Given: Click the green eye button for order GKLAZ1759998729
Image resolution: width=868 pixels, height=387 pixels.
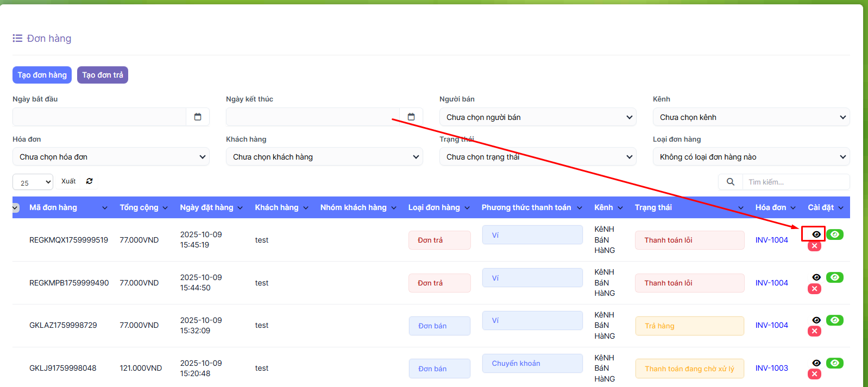Looking at the screenshot, I should tap(834, 320).
